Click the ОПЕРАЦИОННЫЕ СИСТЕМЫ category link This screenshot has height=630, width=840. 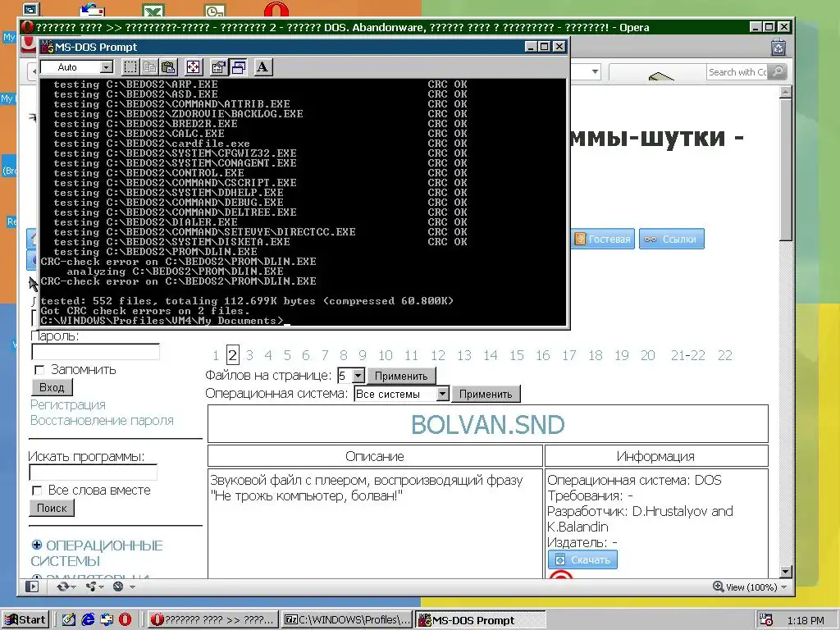coord(97,553)
